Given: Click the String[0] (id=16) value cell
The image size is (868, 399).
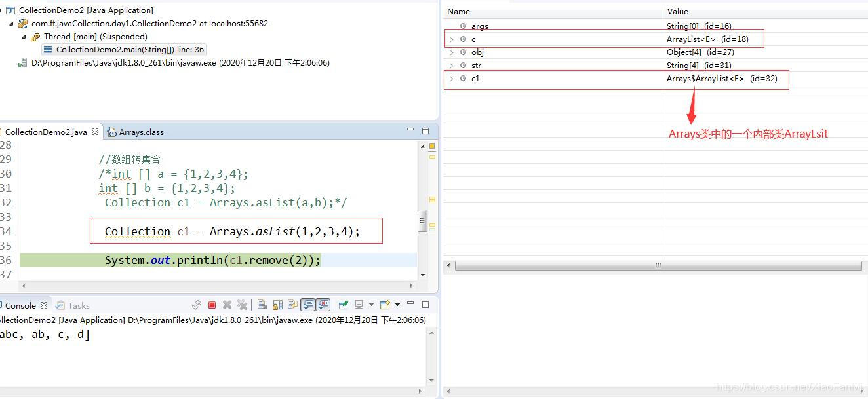Looking at the screenshot, I should 699,26.
